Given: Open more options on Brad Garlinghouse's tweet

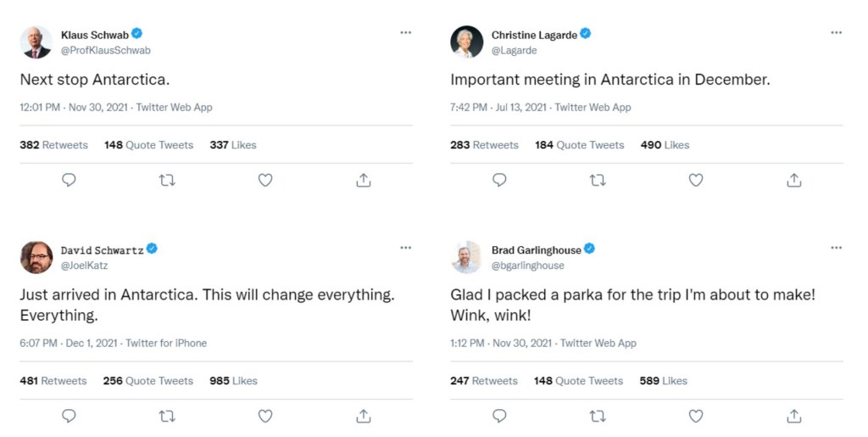Looking at the screenshot, I should [x=837, y=248].
